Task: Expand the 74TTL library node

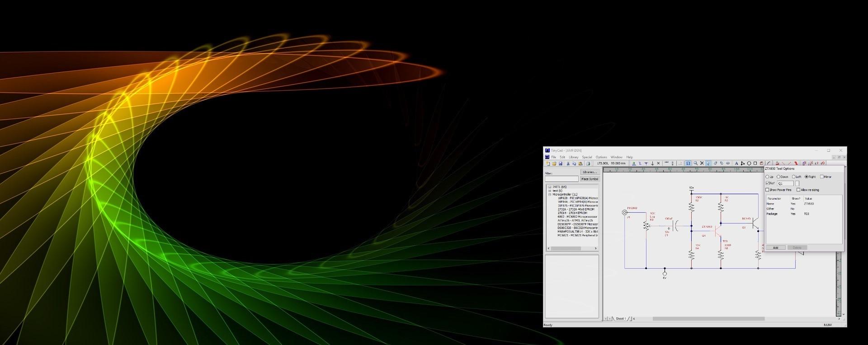Action: [x=550, y=187]
